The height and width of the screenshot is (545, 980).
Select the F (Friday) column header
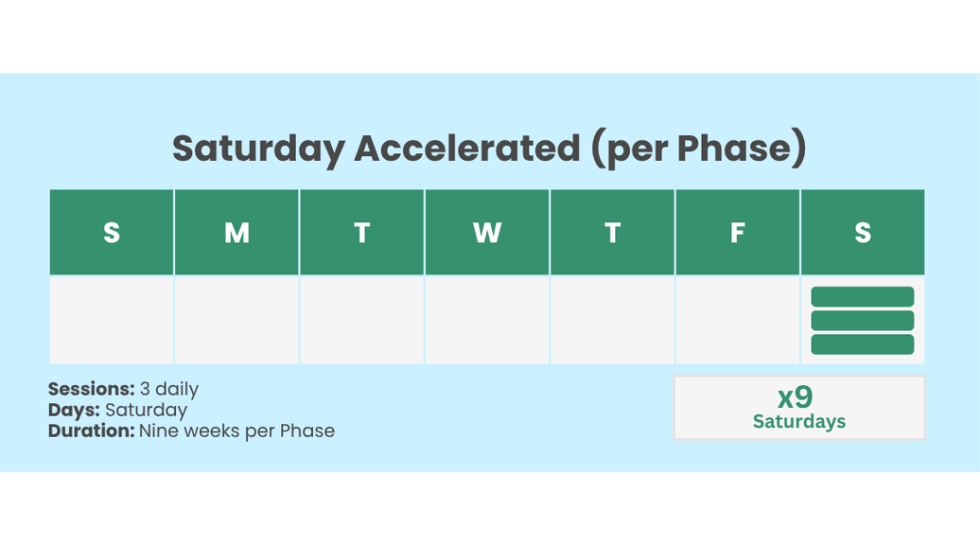coord(737,233)
